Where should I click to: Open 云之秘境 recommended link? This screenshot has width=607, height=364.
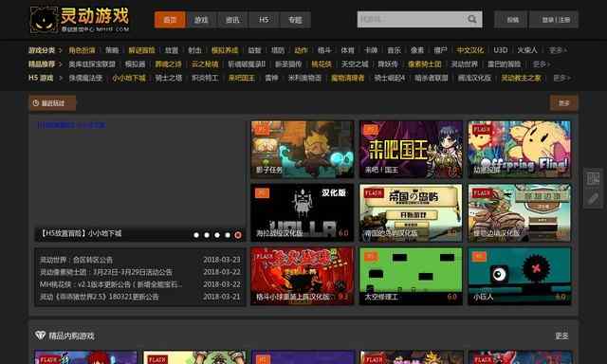pos(205,64)
